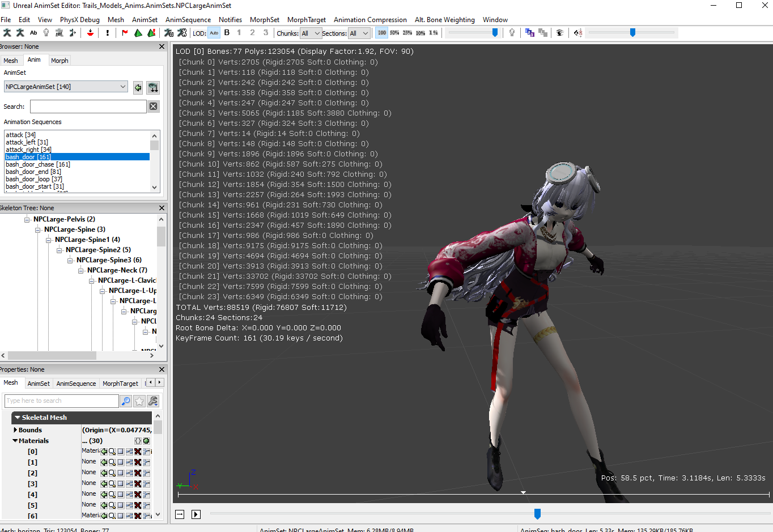Image resolution: width=773 pixels, height=532 pixels.
Task: Click the 'R' arrow icon before the second slider
Action: [x=577, y=33]
